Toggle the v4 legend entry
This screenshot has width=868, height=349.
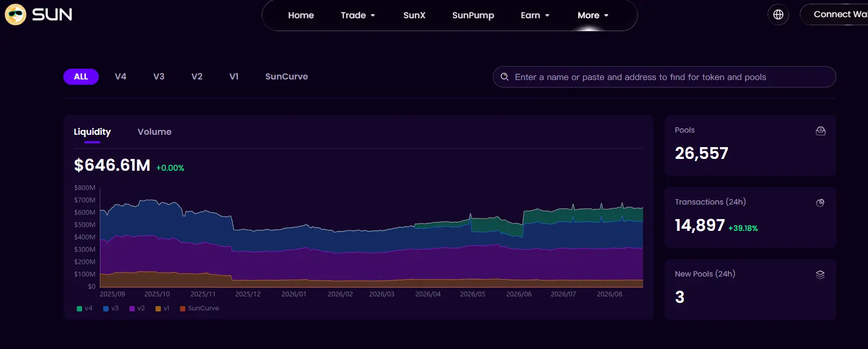tap(85, 308)
